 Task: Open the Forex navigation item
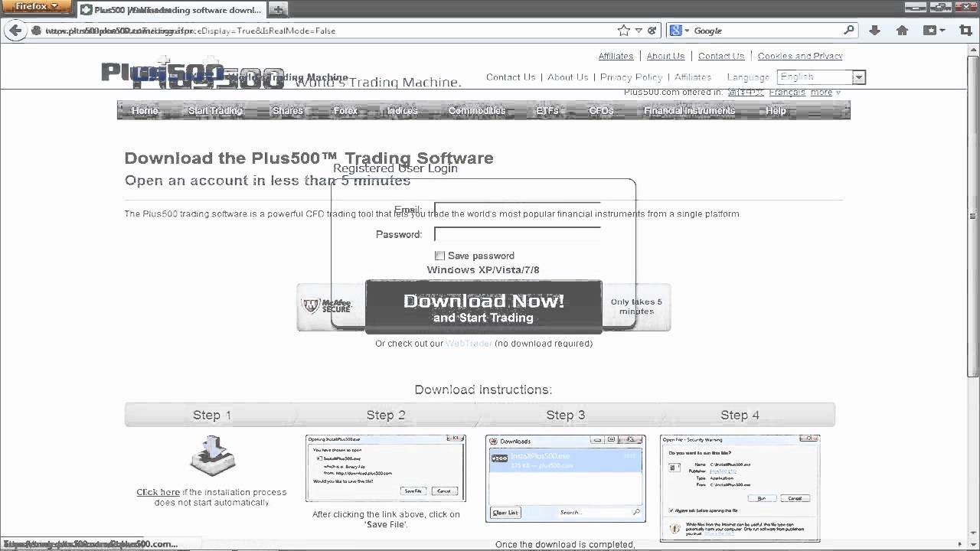point(345,110)
